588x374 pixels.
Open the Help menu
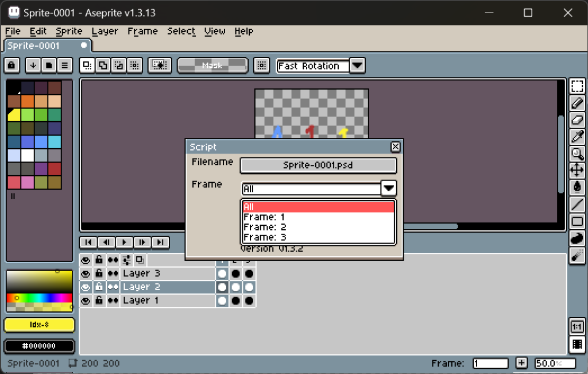(243, 31)
